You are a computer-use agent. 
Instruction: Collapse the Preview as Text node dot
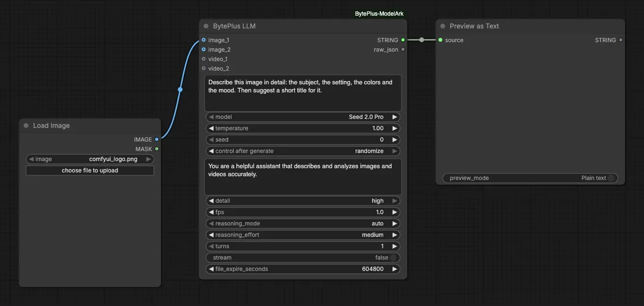tap(443, 26)
